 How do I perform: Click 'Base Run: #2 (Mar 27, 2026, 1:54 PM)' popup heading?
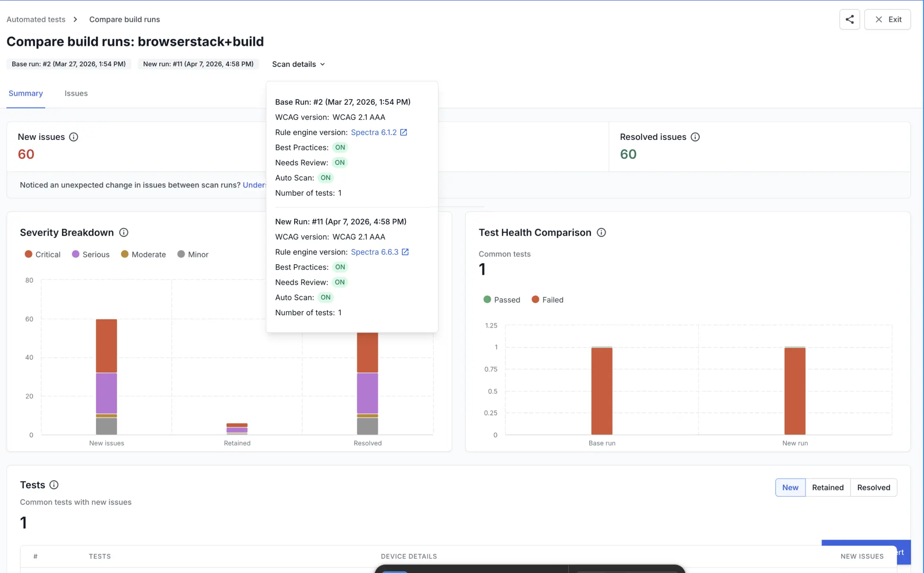343,102
